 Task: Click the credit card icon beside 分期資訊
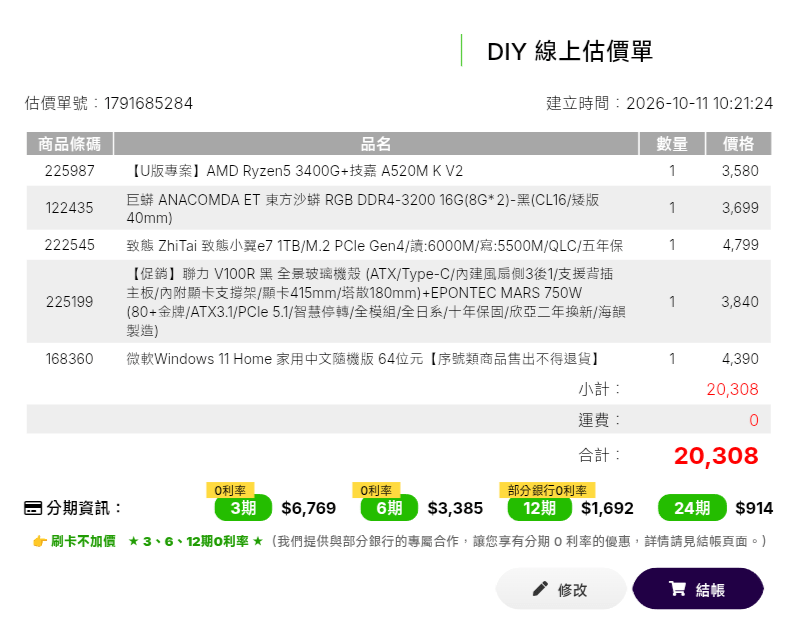[33, 508]
